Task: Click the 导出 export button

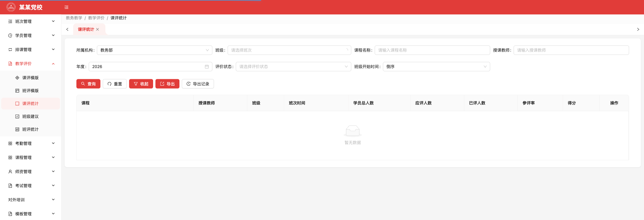Action: [x=167, y=84]
